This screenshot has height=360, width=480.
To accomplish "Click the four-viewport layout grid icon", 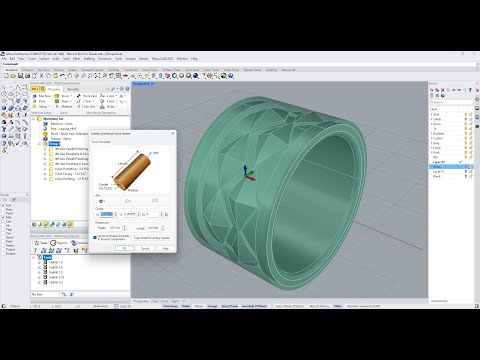I will (118, 76).
